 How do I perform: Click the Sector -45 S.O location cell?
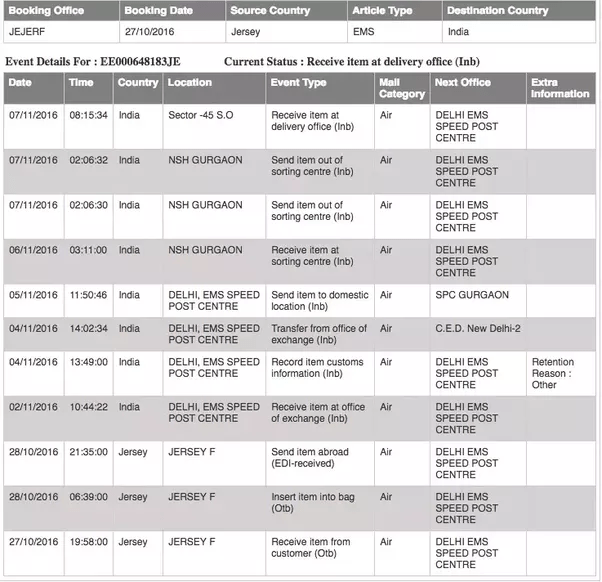click(x=214, y=126)
